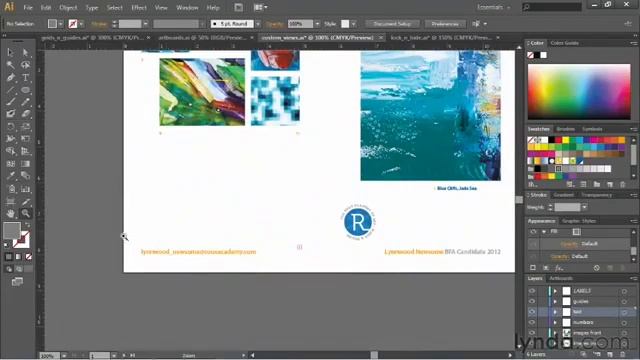Select the Width tool
This screenshot has width=640, height=360.
(x=10, y=139)
